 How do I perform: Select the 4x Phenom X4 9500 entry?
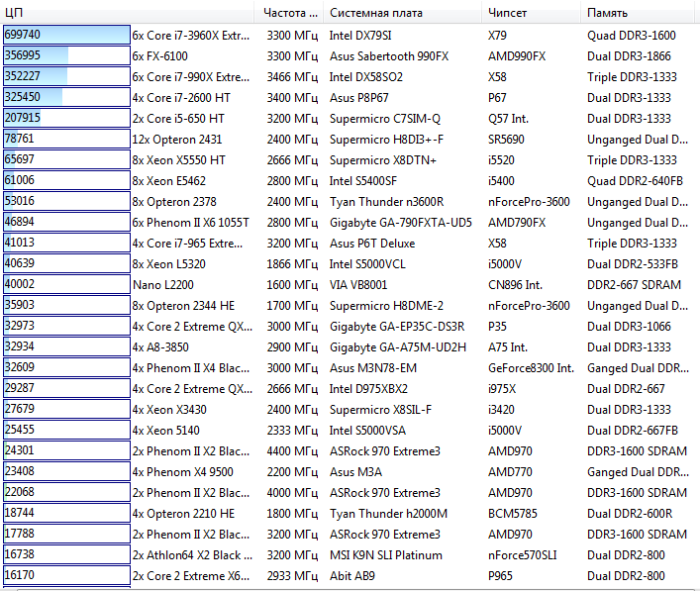pyautogui.click(x=182, y=472)
